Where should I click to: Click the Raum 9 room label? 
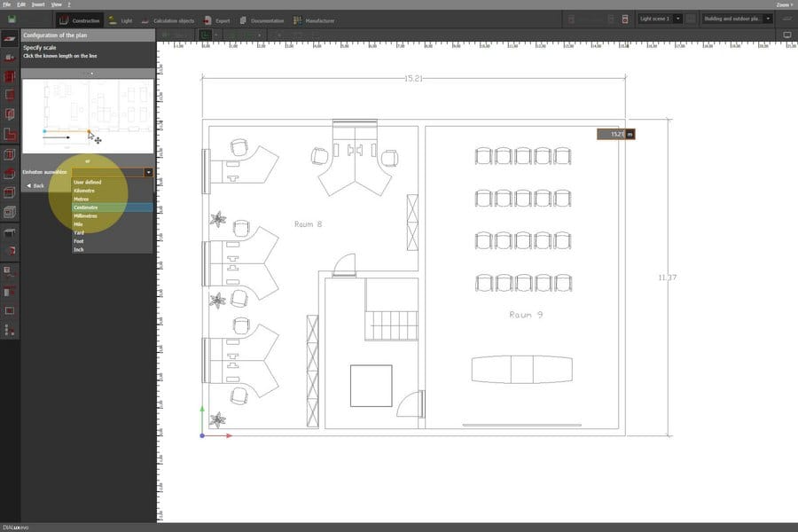526,315
